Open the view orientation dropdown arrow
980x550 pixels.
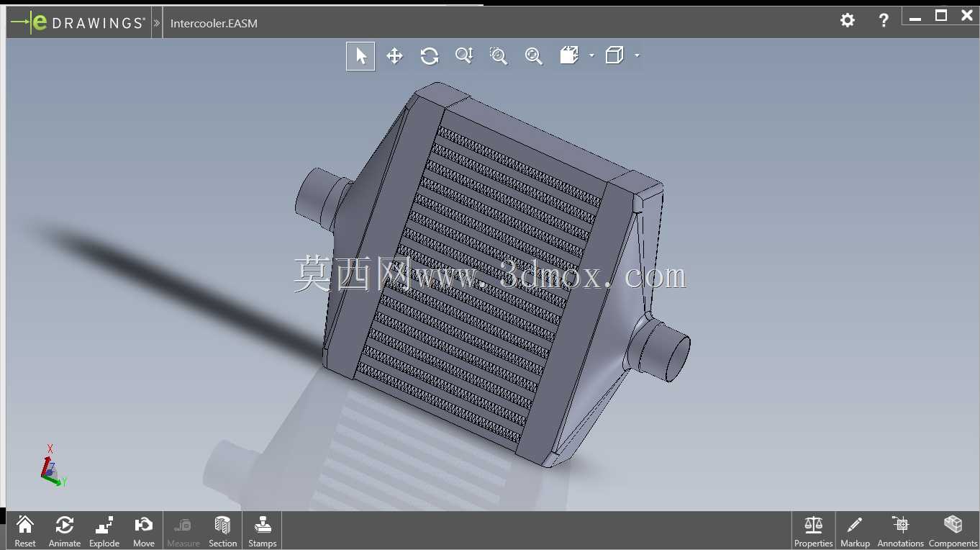pos(591,55)
